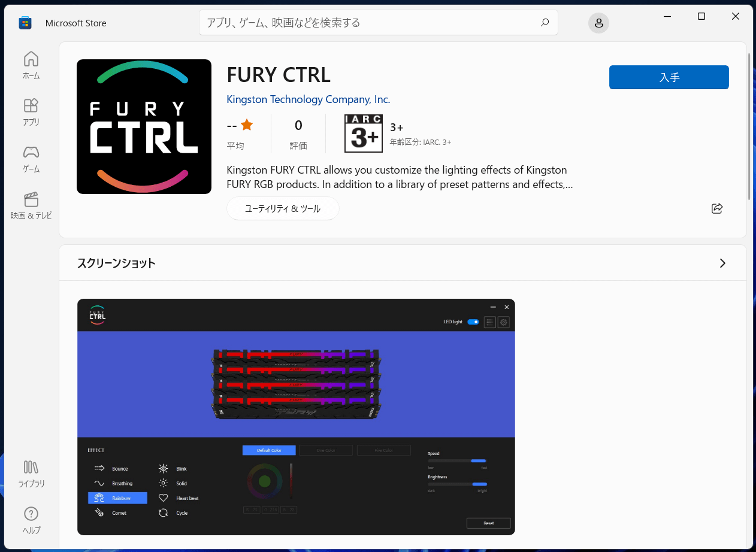The width and height of the screenshot is (756, 552).
Task: Click the FURY CTRL app title
Action: point(279,75)
